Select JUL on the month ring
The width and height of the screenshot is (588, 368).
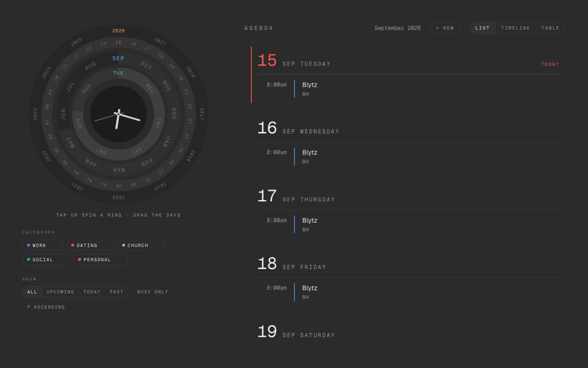coord(70,86)
